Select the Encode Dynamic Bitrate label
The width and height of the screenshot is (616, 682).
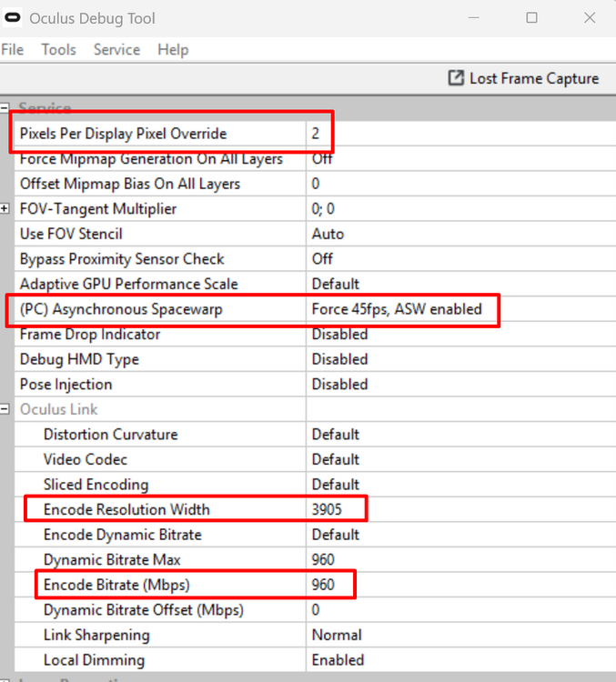tap(123, 535)
